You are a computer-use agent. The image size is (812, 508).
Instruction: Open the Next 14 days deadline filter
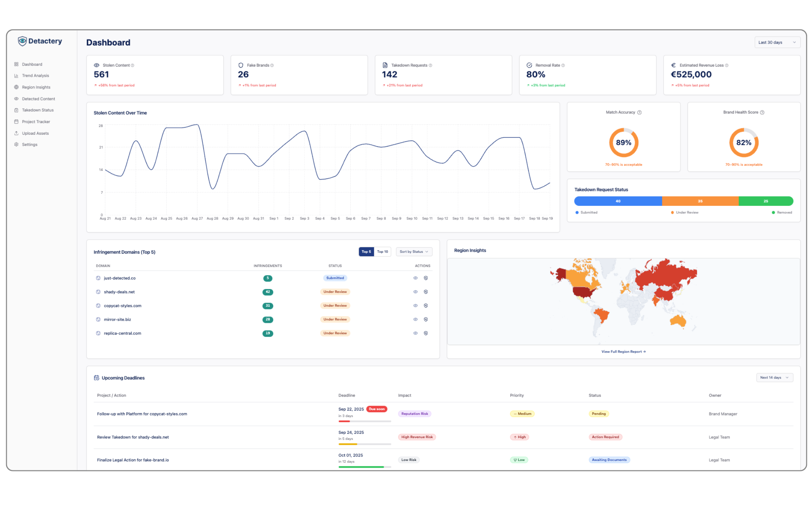point(774,377)
